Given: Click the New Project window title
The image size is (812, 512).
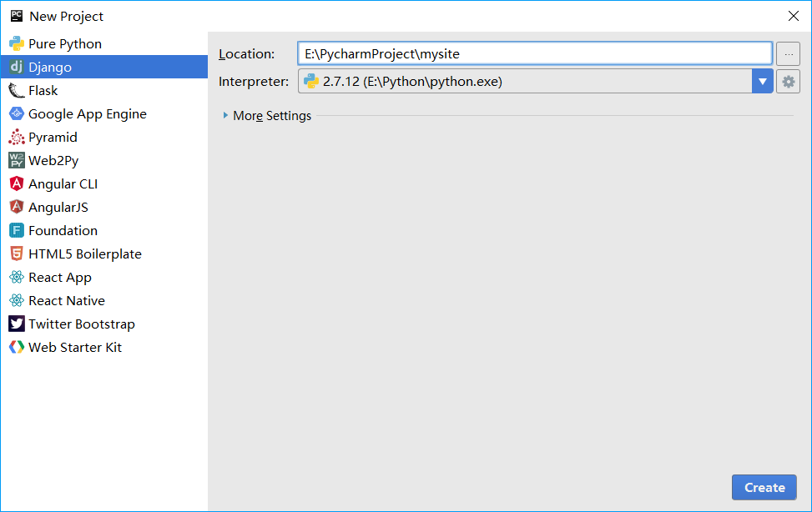Looking at the screenshot, I should click(x=66, y=16).
